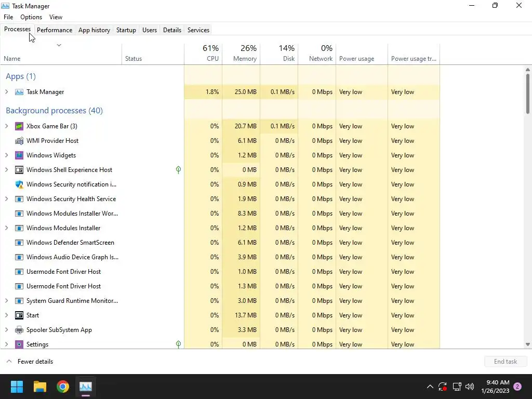Image resolution: width=532 pixels, height=399 pixels.
Task: Click the Background processes (40) heading
Action: [x=54, y=111]
